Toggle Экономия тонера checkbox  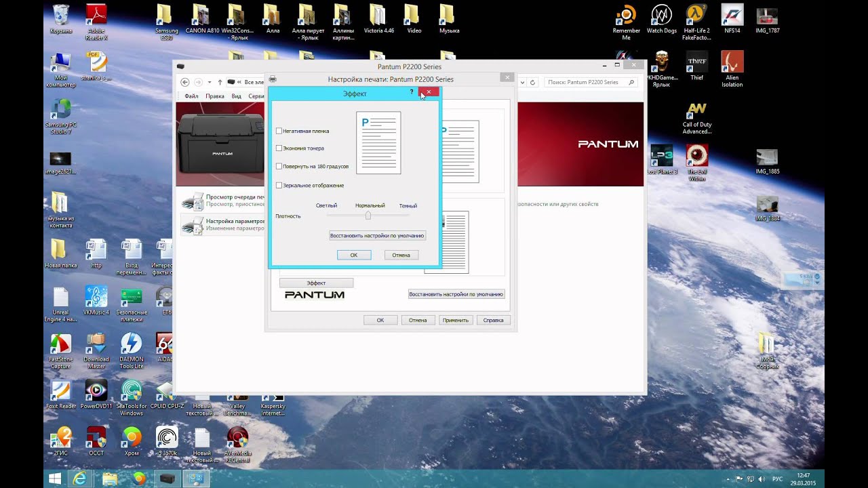point(279,148)
